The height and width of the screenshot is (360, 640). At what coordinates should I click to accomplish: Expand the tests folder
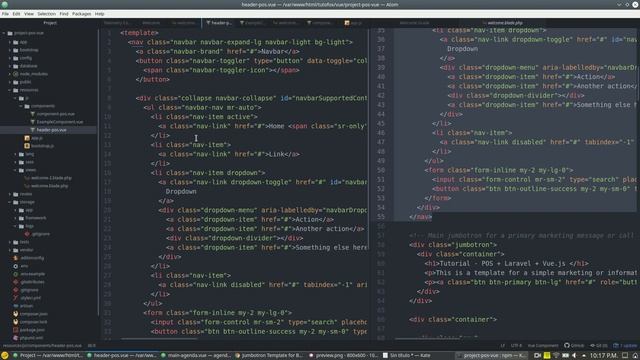[10, 242]
